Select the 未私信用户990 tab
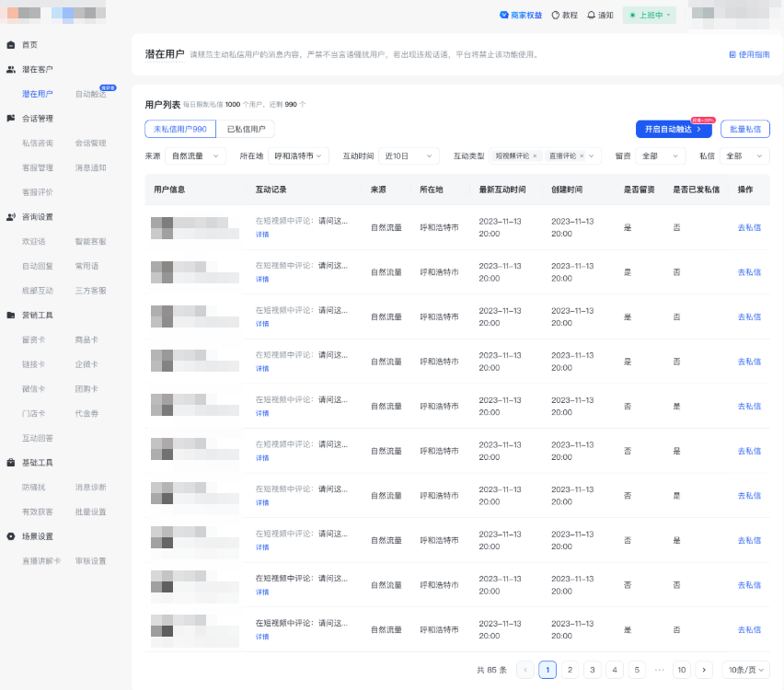 180,130
